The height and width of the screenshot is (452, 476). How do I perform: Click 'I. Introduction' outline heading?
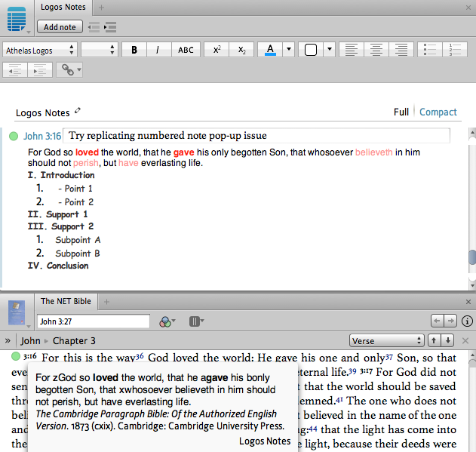61,175
